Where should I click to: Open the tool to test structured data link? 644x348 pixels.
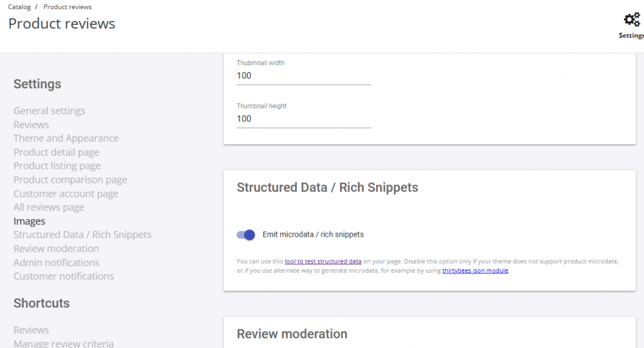(323, 261)
